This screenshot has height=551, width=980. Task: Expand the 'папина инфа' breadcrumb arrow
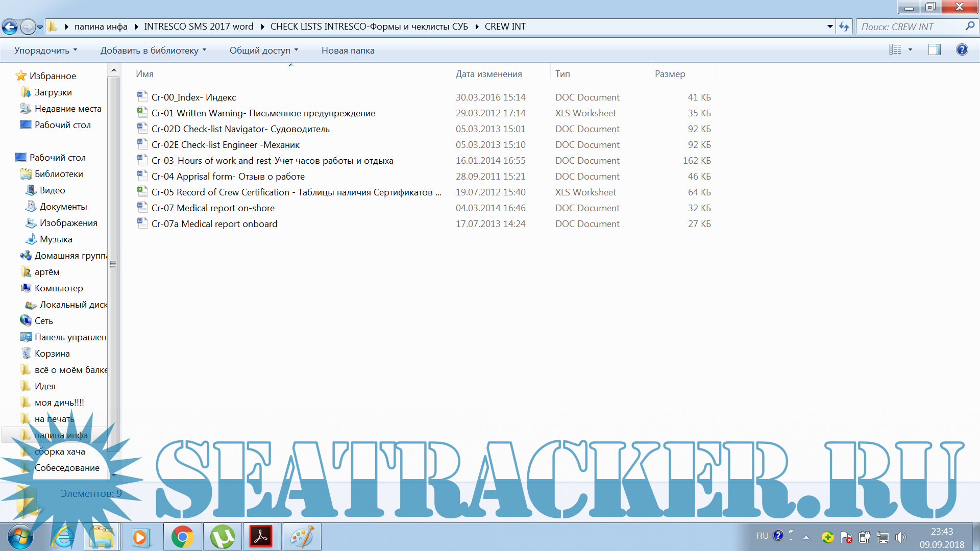tap(136, 27)
